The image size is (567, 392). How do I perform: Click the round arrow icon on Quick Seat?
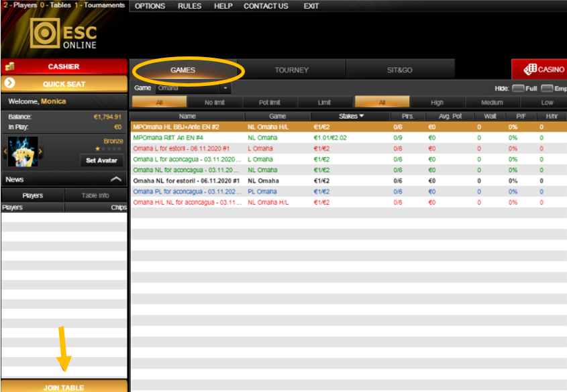tap(10, 83)
